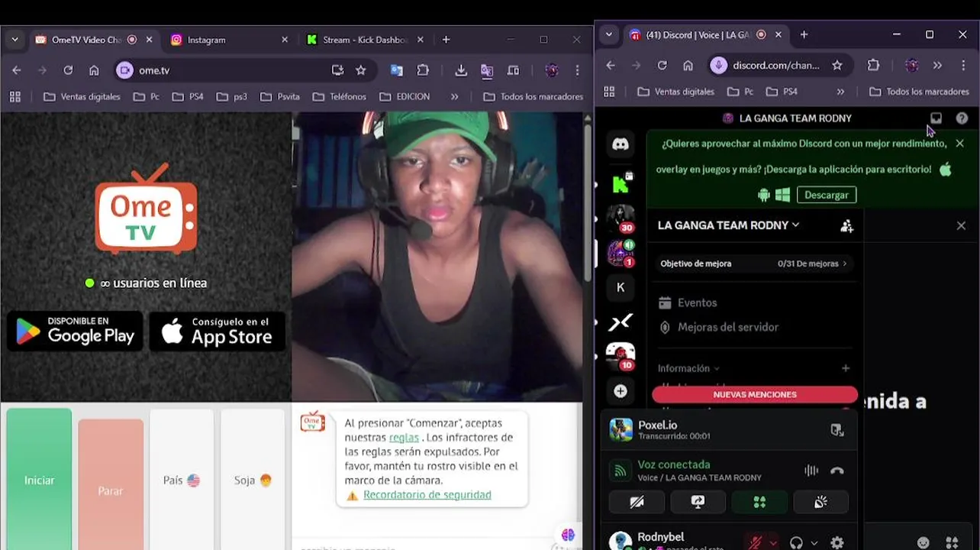Show hidden bookmarks in Discord window
980x550 pixels.
click(840, 92)
